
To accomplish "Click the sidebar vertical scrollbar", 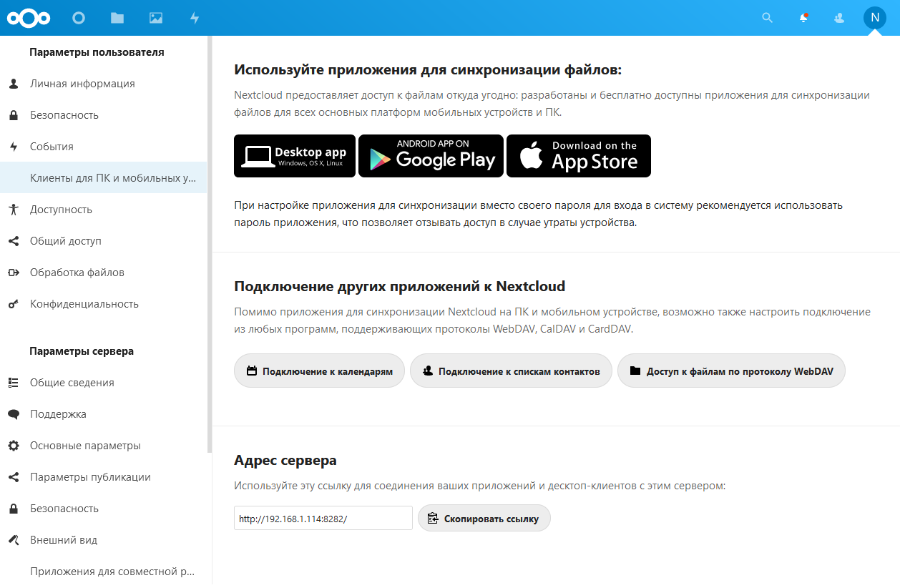I will (x=210, y=243).
